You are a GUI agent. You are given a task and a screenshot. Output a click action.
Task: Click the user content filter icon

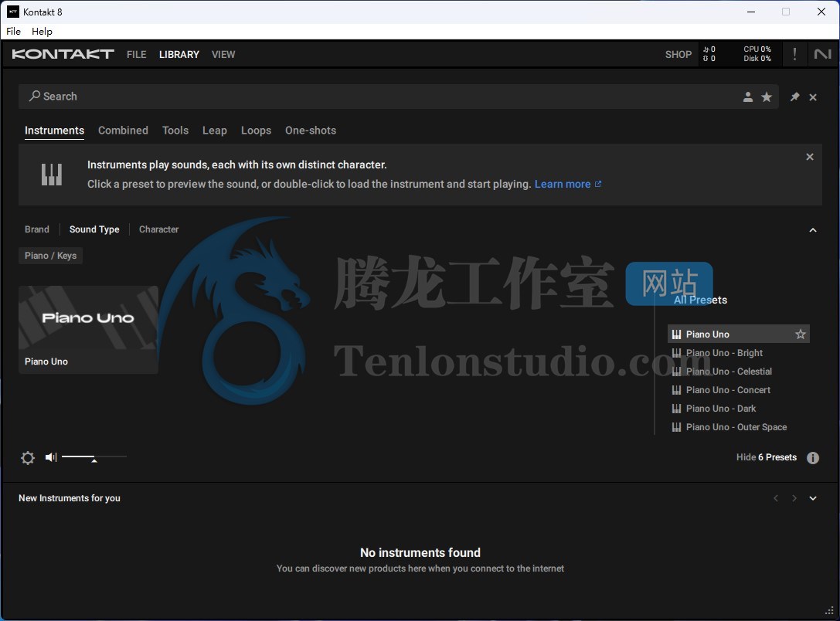pyautogui.click(x=748, y=97)
